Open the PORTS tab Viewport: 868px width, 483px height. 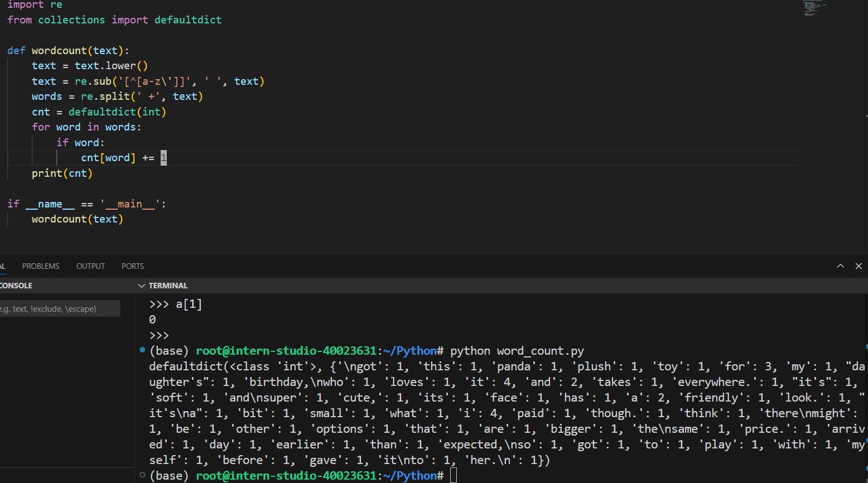coord(133,266)
